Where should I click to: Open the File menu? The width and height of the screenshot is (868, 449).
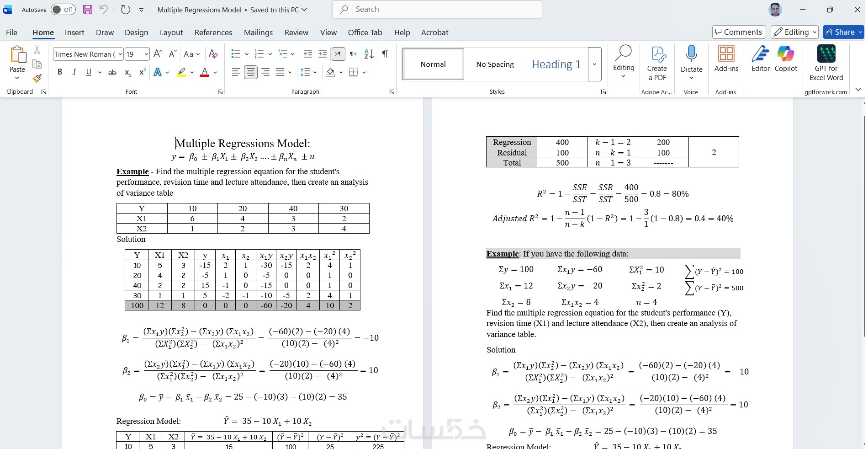[12, 32]
